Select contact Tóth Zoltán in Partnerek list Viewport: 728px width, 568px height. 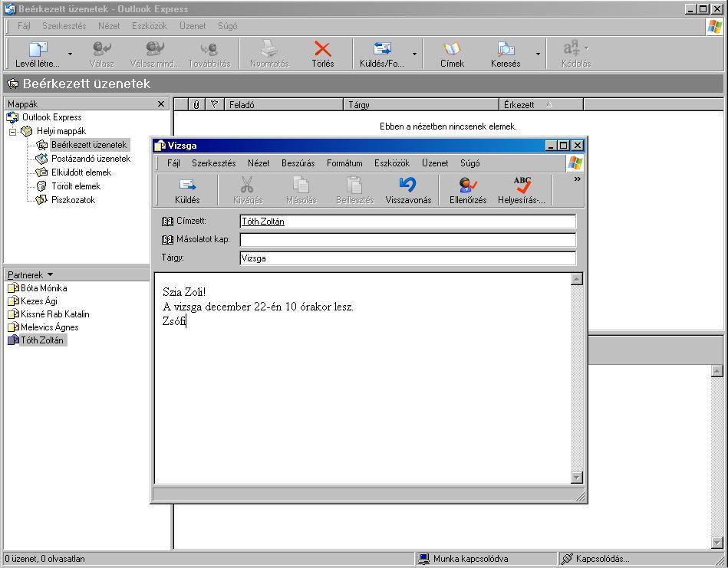pos(41,340)
